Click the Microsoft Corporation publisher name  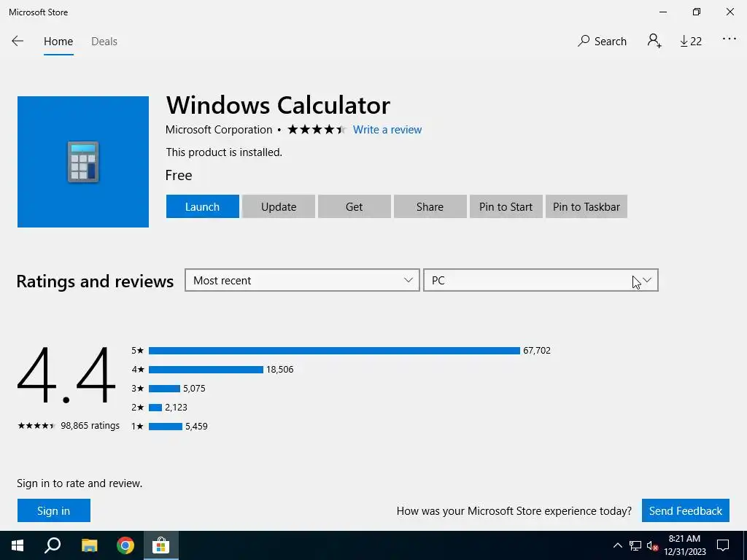pyautogui.click(x=219, y=130)
